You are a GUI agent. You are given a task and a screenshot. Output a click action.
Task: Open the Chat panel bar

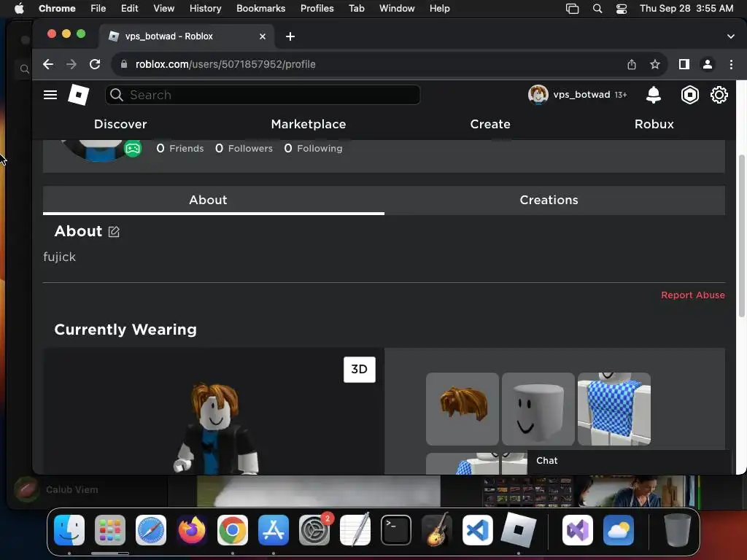[628, 461]
